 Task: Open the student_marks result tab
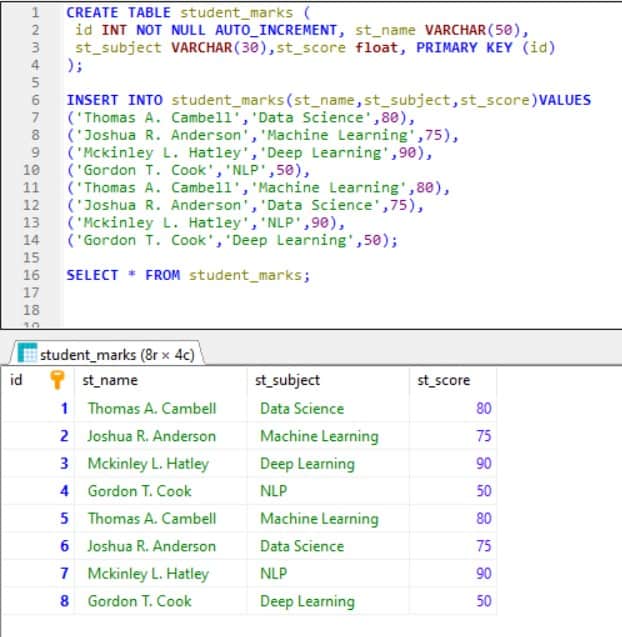tap(106, 354)
